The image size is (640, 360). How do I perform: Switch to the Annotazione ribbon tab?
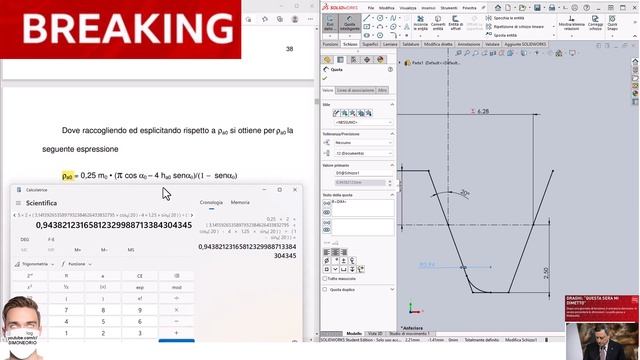tap(469, 44)
